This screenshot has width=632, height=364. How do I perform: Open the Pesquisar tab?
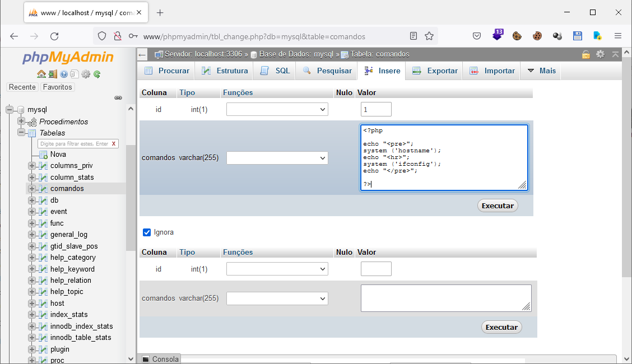coord(327,71)
